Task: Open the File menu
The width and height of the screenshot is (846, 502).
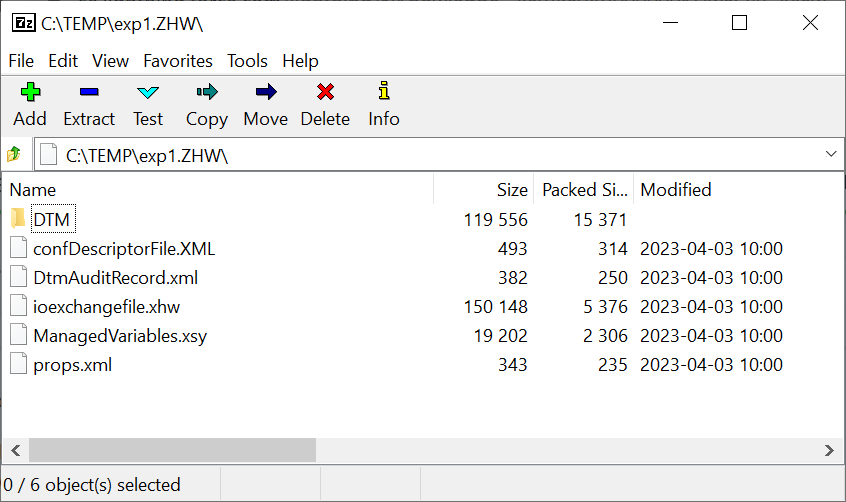Action: [21, 61]
